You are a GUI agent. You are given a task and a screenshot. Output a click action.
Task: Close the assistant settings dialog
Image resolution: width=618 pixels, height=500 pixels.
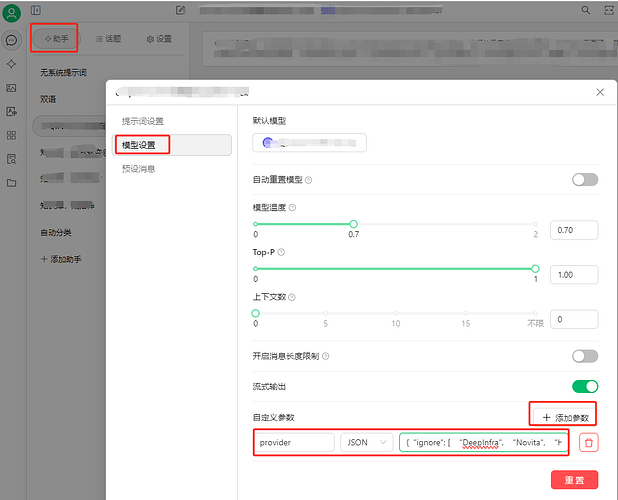600,92
